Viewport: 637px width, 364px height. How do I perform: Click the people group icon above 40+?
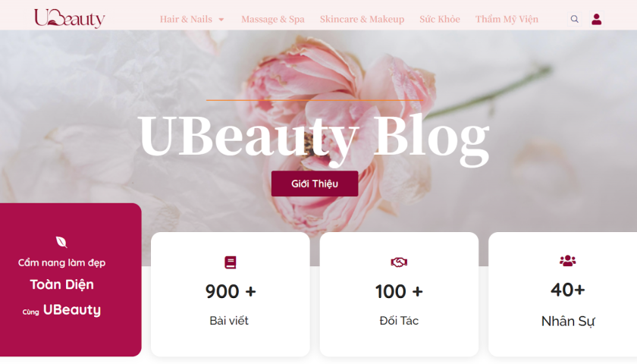click(567, 260)
